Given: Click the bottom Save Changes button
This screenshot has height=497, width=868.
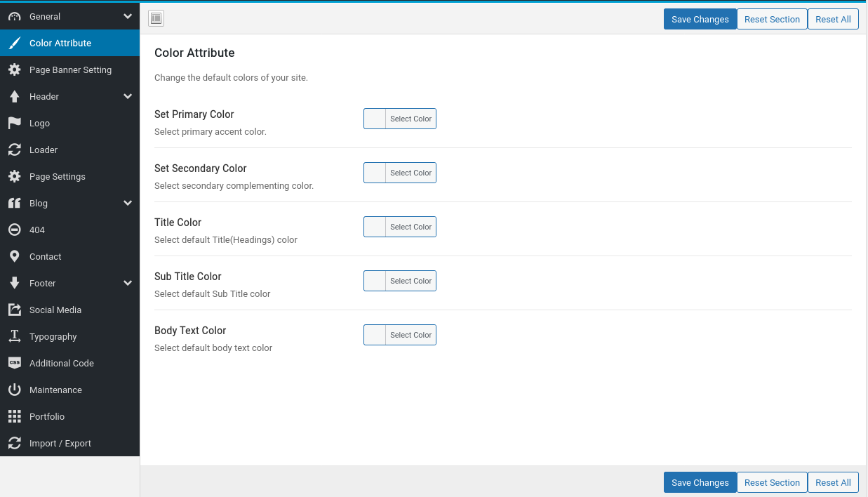Looking at the screenshot, I should [700, 482].
